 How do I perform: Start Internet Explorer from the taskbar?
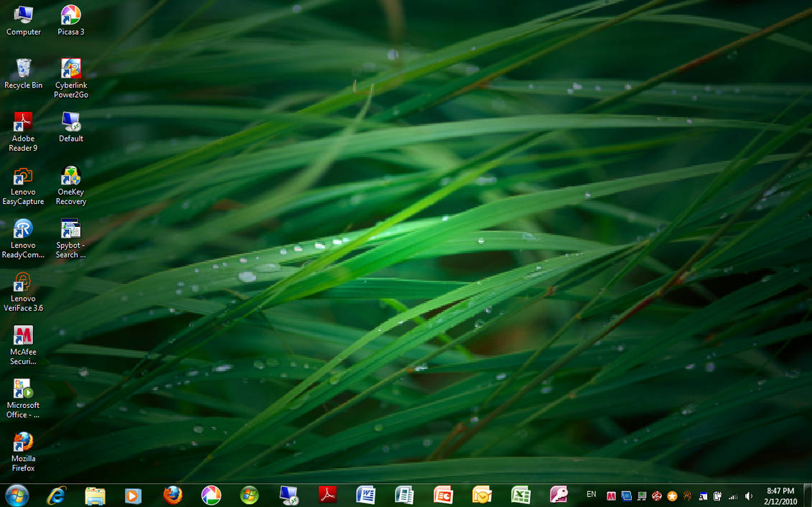56,496
